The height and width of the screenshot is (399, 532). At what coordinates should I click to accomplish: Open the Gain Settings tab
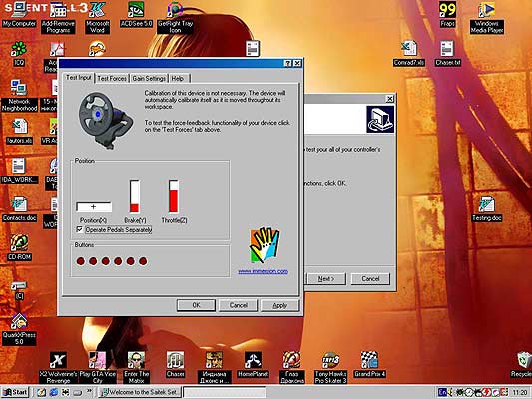149,79
